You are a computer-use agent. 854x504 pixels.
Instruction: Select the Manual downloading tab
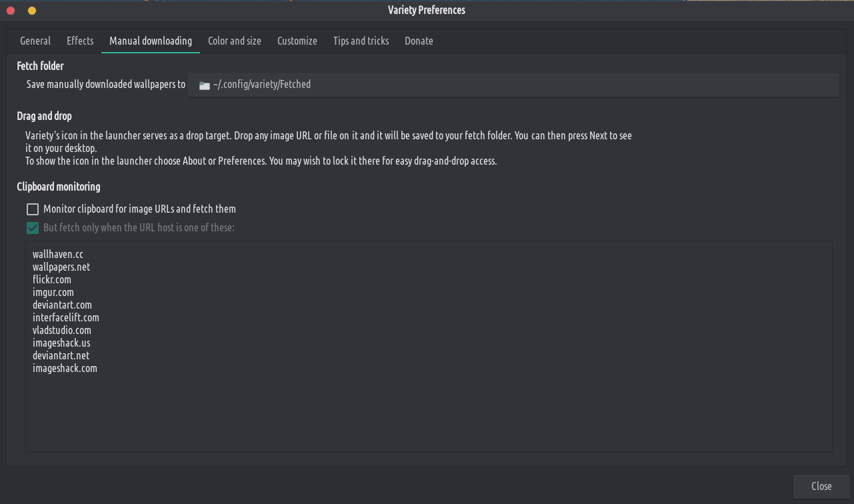(x=151, y=41)
